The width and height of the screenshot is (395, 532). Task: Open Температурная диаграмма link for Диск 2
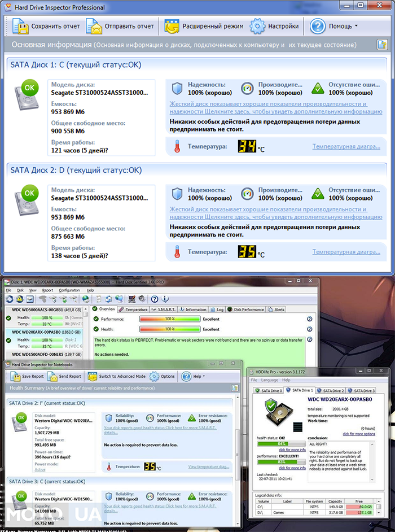pyautogui.click(x=346, y=252)
